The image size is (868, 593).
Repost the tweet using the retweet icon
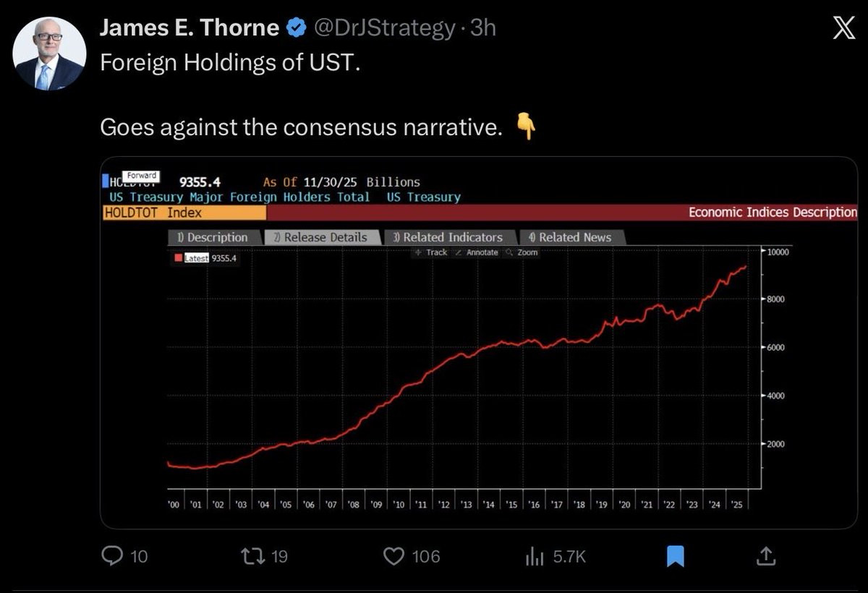coord(251,555)
